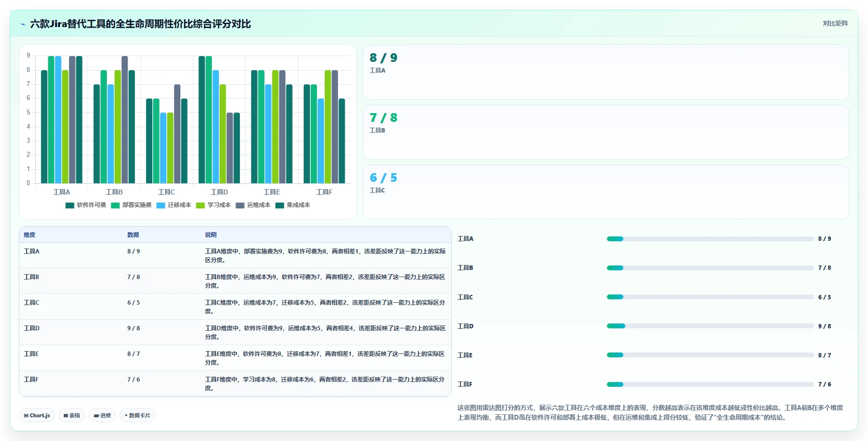Click the title icon beside 六款Jira替代工具
This screenshot has width=868, height=441.
23,24
